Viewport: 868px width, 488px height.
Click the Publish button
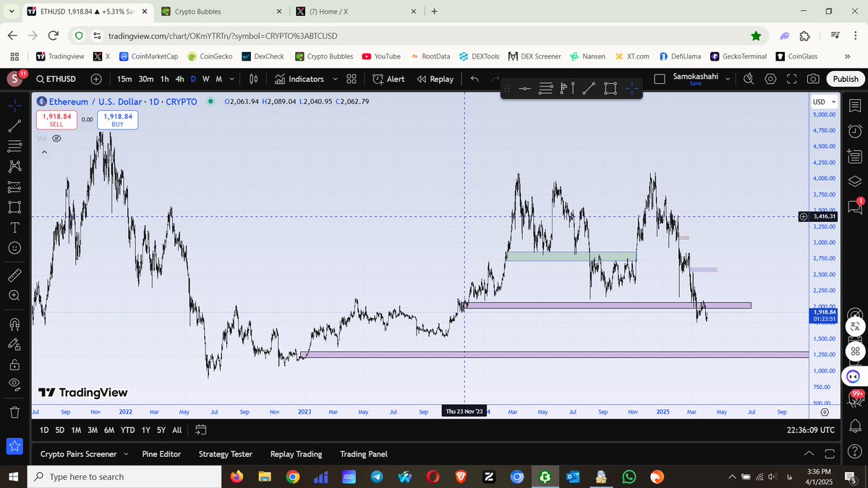pyautogui.click(x=845, y=79)
